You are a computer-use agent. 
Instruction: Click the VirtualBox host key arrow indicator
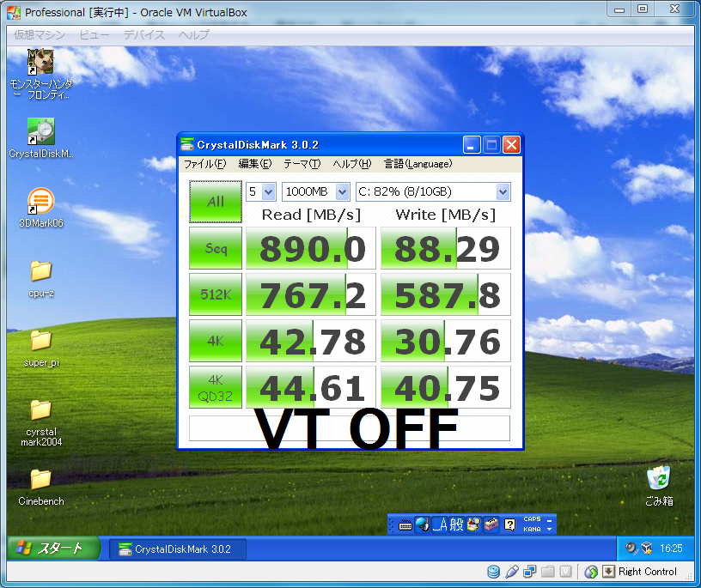click(608, 572)
